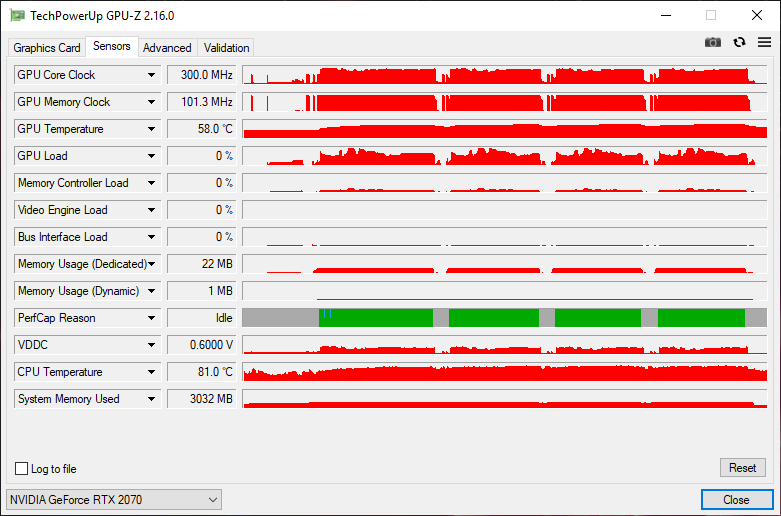This screenshot has width=781, height=516.
Task: Click the System Memory Used graph
Action: [x=505, y=399]
